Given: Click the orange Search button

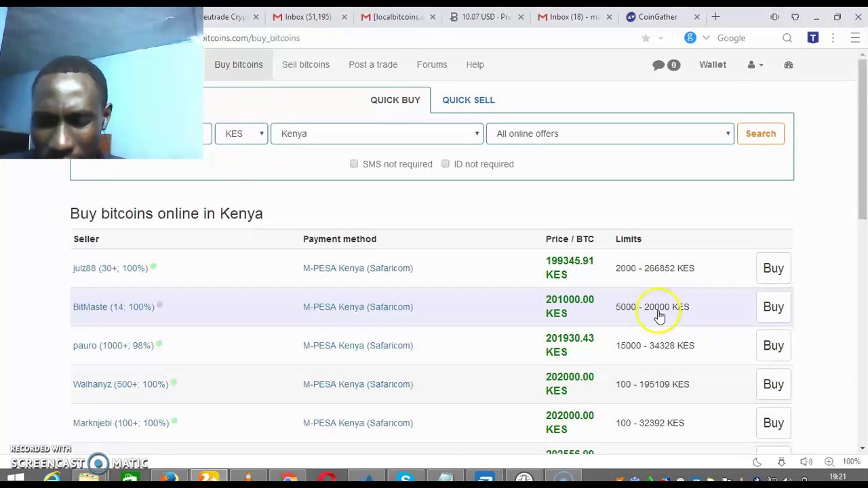Looking at the screenshot, I should 760,134.
